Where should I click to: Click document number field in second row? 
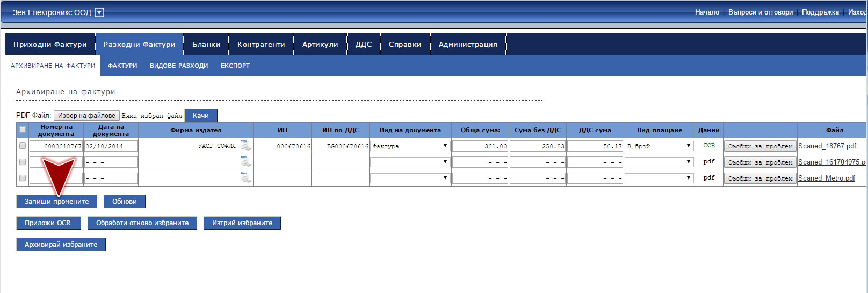56,162
